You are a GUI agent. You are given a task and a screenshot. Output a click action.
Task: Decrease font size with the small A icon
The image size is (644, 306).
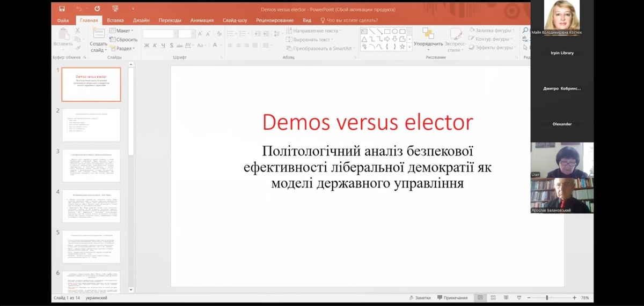click(x=208, y=33)
